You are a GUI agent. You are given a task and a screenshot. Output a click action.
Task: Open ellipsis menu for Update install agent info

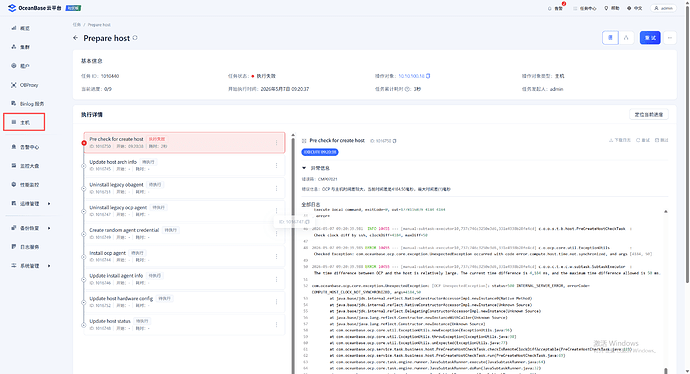(x=276, y=279)
